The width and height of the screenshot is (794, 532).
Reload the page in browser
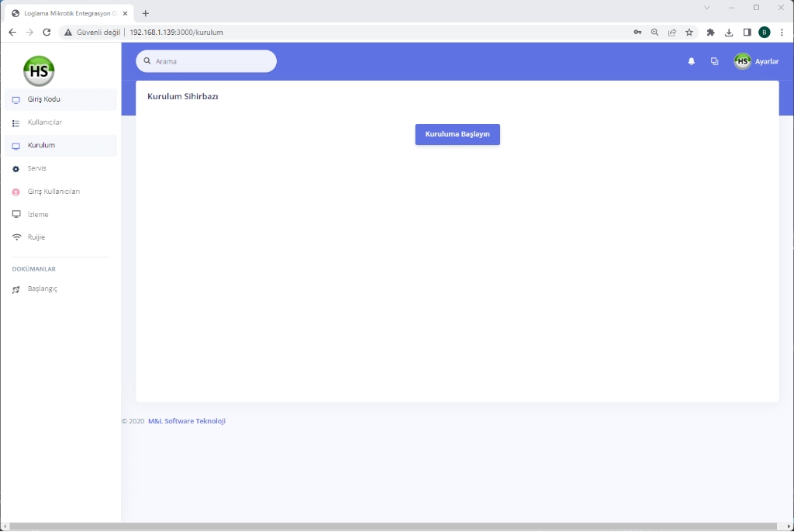click(47, 33)
